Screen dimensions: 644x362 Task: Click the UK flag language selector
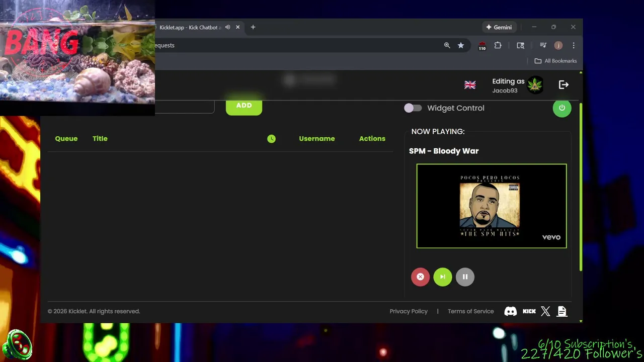[x=470, y=85]
